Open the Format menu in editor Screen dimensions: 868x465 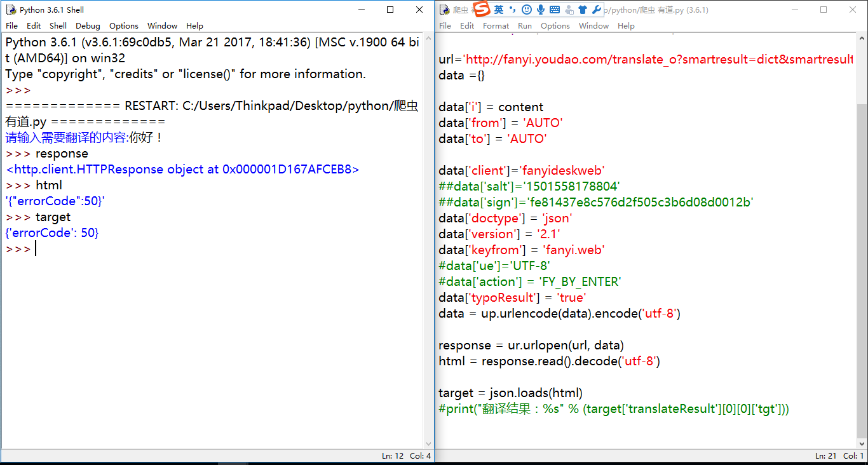496,26
